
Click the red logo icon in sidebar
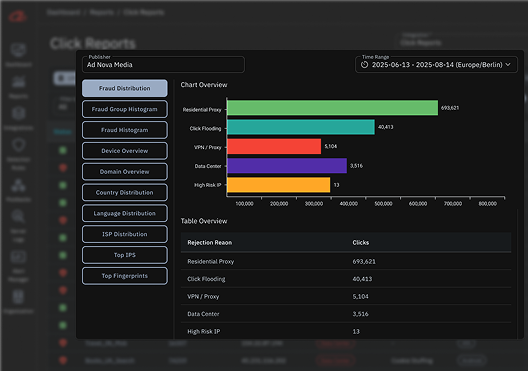[18, 16]
